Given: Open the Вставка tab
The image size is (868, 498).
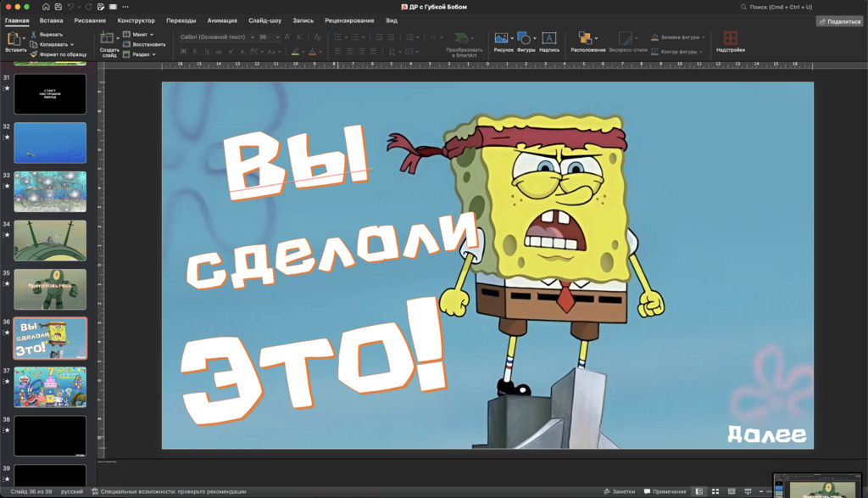Looking at the screenshot, I should 52,20.
